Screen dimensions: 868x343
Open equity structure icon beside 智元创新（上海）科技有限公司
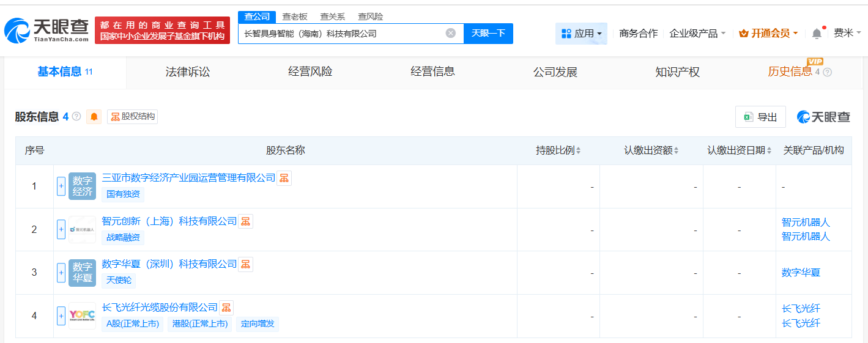click(245, 221)
